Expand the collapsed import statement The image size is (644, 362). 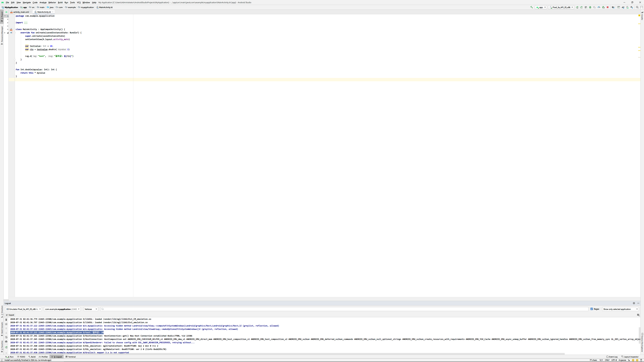25,23
